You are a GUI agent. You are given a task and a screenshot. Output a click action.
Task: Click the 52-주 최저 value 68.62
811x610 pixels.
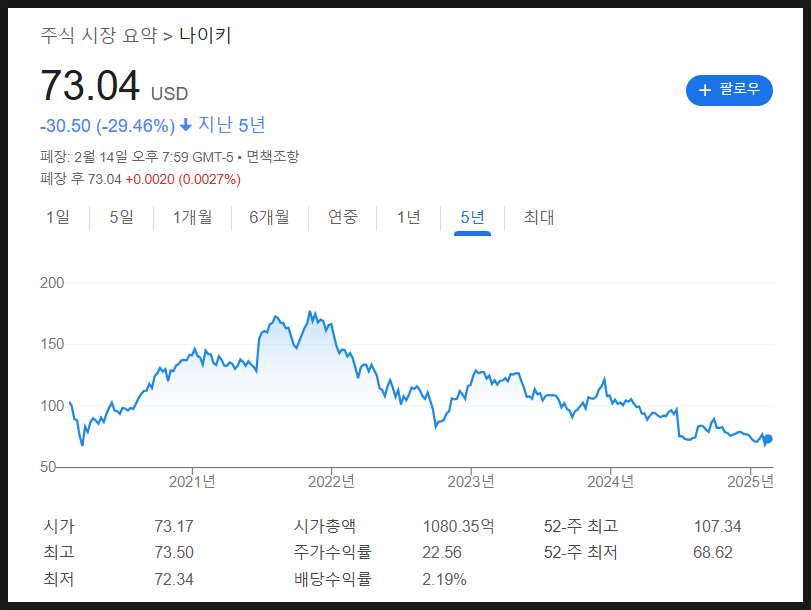coord(713,553)
